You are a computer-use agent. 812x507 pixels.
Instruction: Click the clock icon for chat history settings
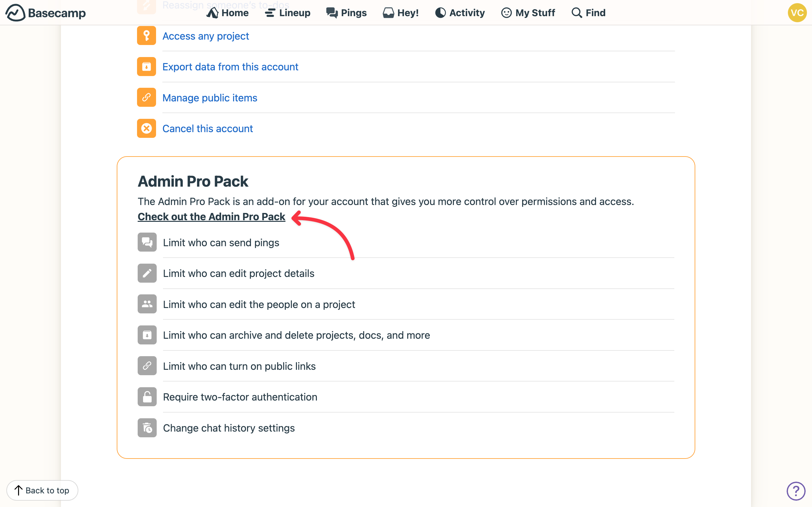147,427
